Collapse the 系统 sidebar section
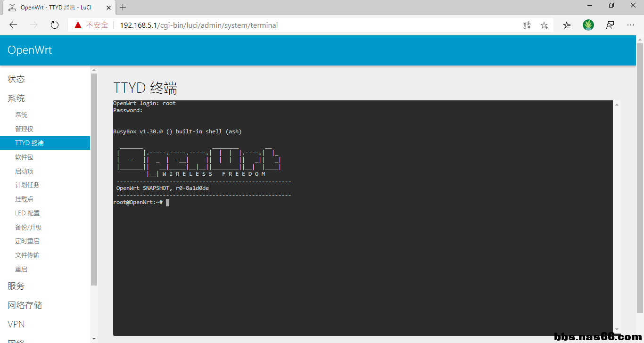 [17, 98]
